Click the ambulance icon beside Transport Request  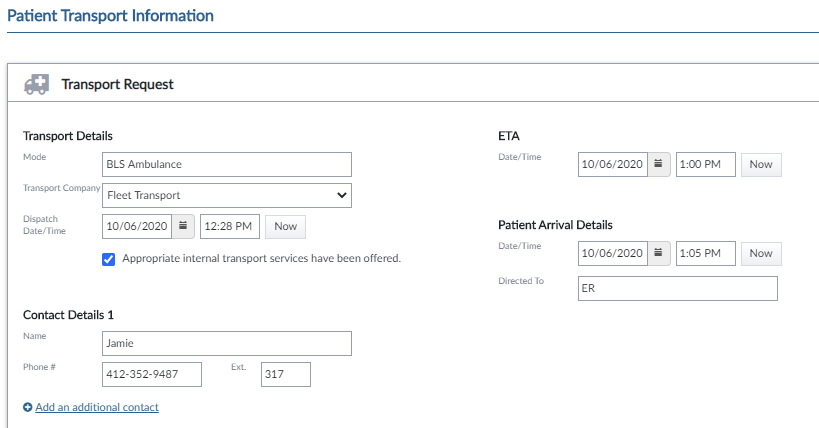click(x=37, y=84)
